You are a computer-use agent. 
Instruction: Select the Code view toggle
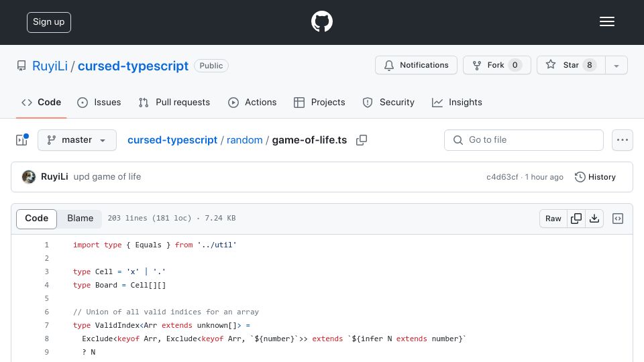coord(36,219)
